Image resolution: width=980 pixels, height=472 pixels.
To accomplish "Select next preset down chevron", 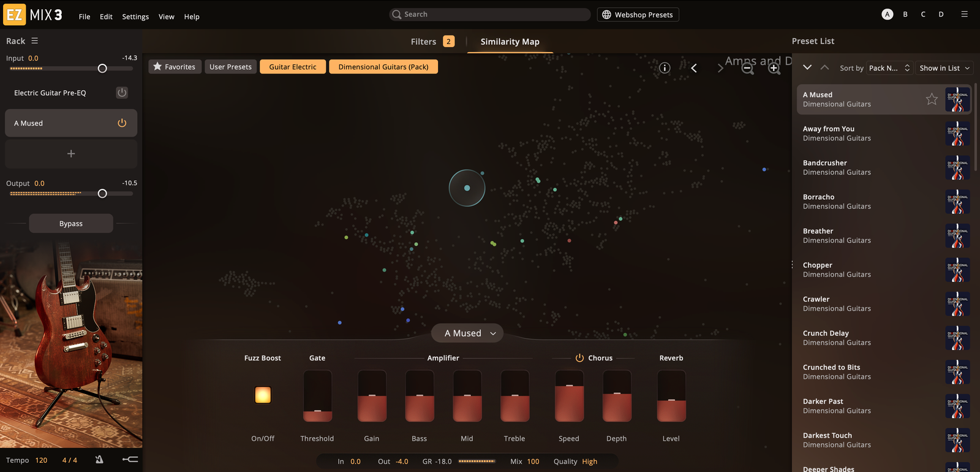I will pyautogui.click(x=807, y=67).
